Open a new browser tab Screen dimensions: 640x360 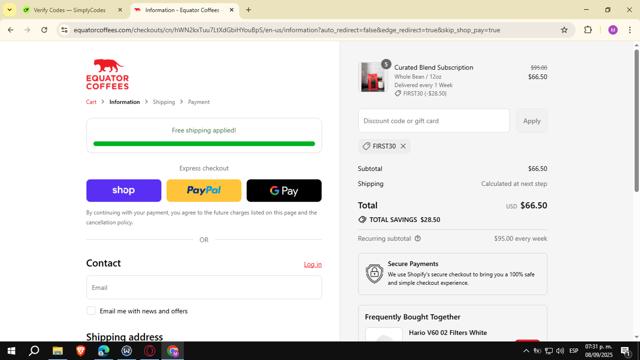[248, 10]
